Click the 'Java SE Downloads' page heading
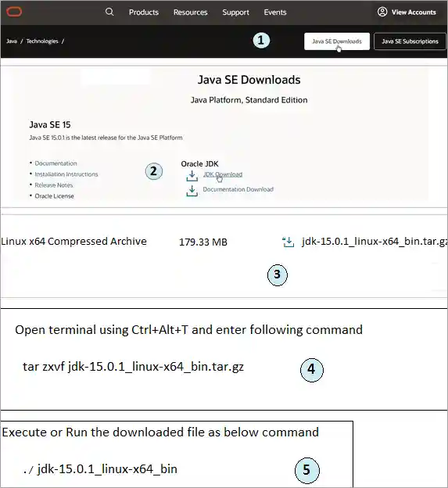 [x=249, y=80]
